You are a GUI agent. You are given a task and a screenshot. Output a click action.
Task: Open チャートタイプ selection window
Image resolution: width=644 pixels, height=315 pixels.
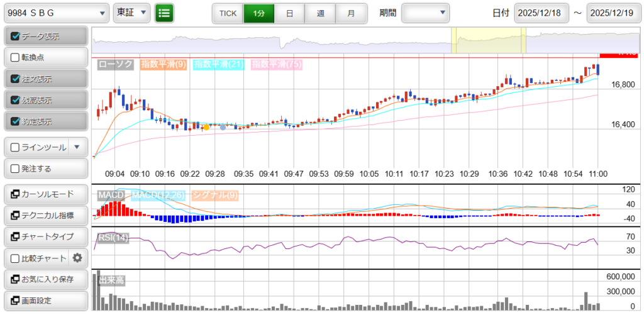coord(45,236)
